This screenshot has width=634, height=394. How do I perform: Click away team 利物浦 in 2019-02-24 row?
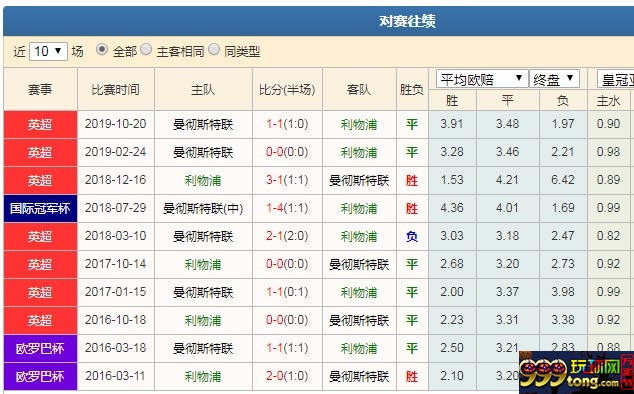point(359,152)
